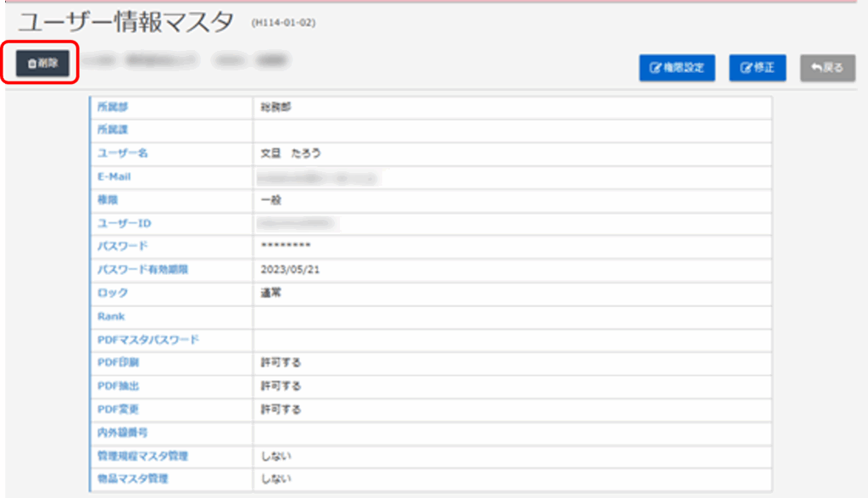The width and height of the screenshot is (868, 498).
Task: Select the PDF印刷 value 許可する
Action: 281,363
